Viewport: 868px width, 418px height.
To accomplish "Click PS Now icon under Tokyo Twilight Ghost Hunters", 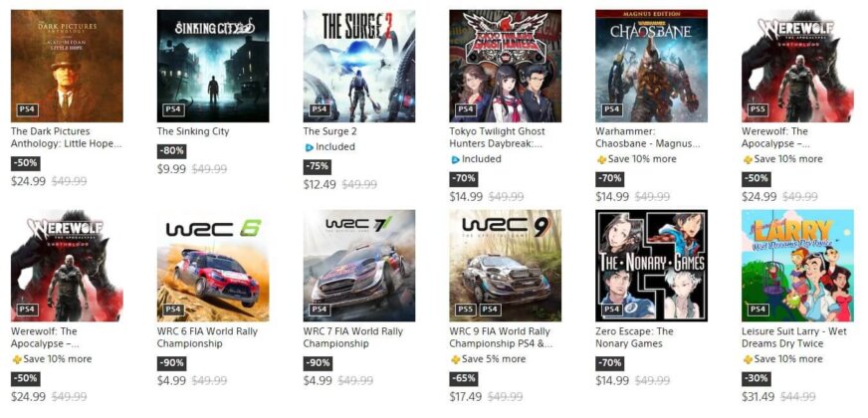I will 455,159.
